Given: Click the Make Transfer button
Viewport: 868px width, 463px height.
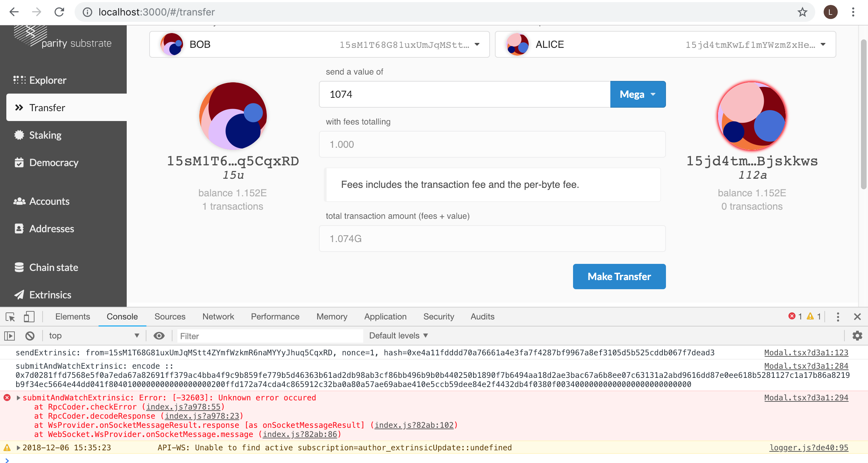Looking at the screenshot, I should (x=619, y=277).
